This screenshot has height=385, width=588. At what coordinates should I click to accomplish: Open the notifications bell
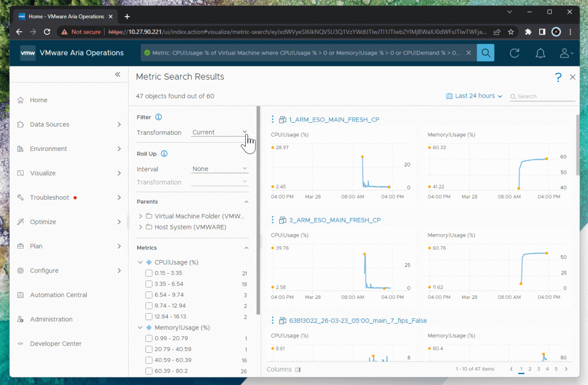540,53
